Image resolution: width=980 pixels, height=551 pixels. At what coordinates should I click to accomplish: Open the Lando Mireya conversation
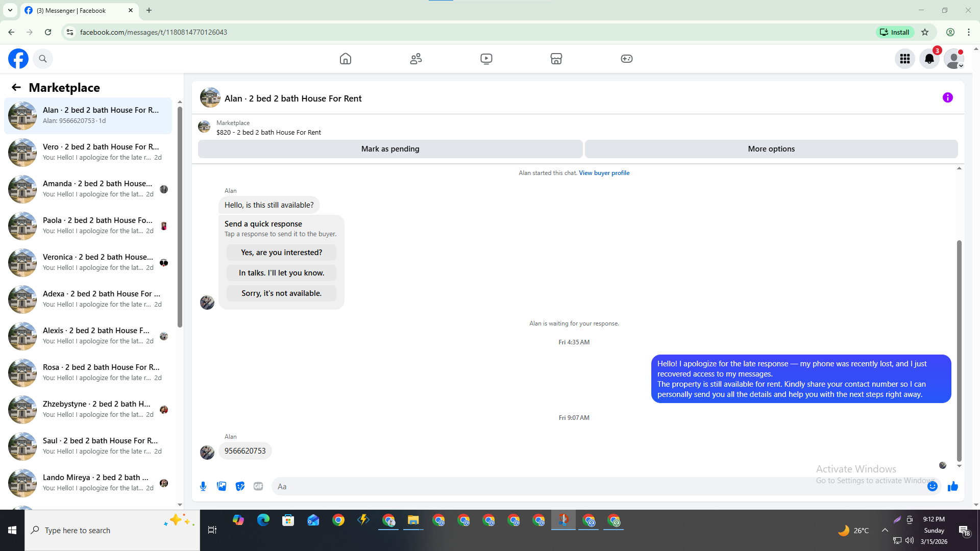click(x=88, y=483)
